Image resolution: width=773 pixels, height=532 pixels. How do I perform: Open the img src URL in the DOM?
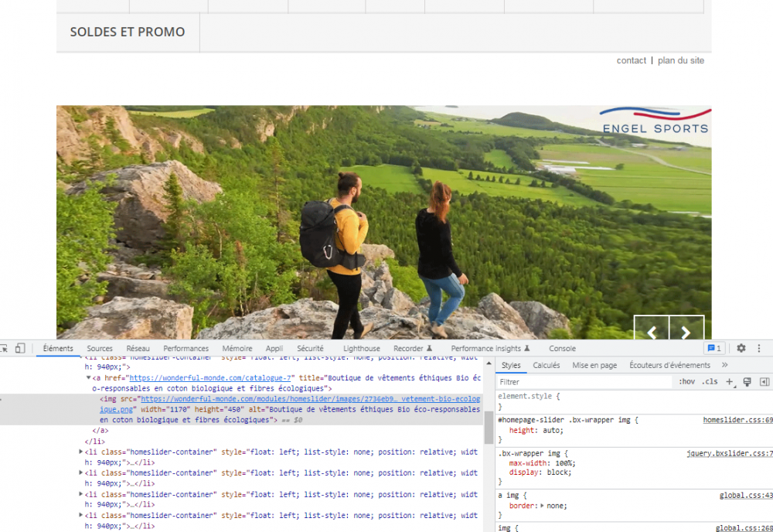coord(310,399)
